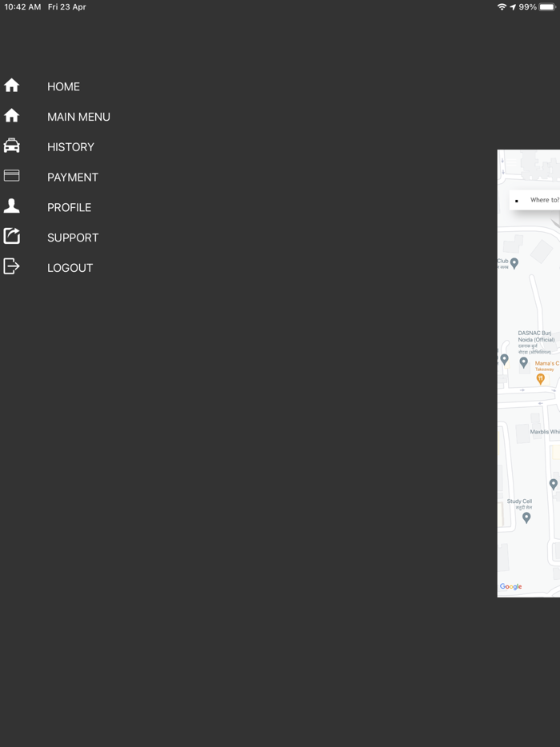Open the SUPPORT menu label

pyautogui.click(x=73, y=238)
